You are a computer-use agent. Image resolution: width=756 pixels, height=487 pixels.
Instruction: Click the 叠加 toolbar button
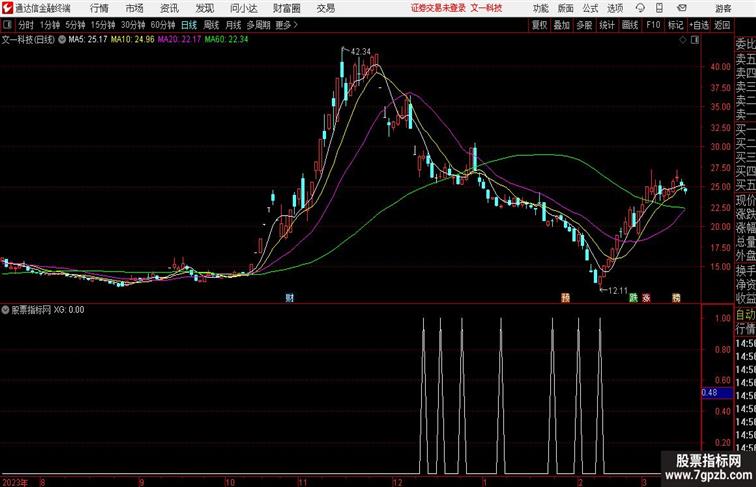pyautogui.click(x=562, y=25)
